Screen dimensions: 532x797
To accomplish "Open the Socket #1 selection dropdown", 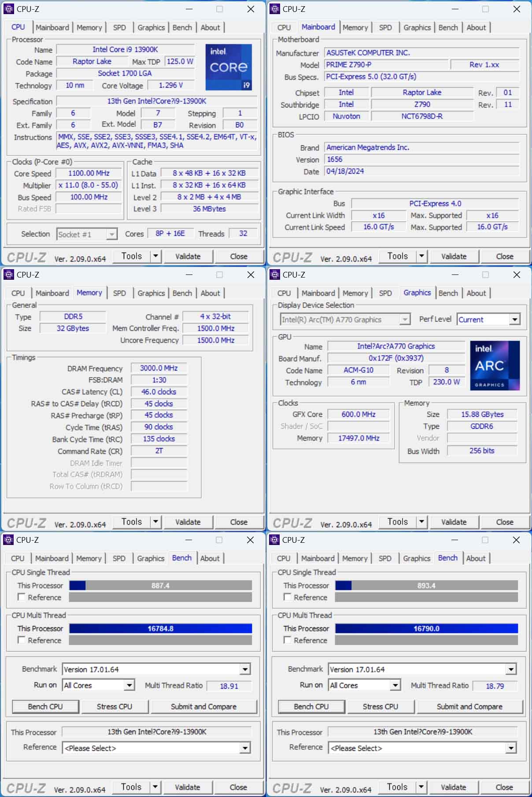I will tap(112, 234).
